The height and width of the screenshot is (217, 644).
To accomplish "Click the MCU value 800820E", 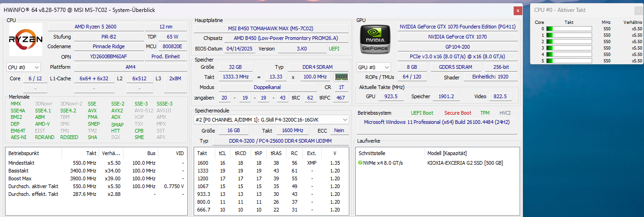I will [x=173, y=46].
